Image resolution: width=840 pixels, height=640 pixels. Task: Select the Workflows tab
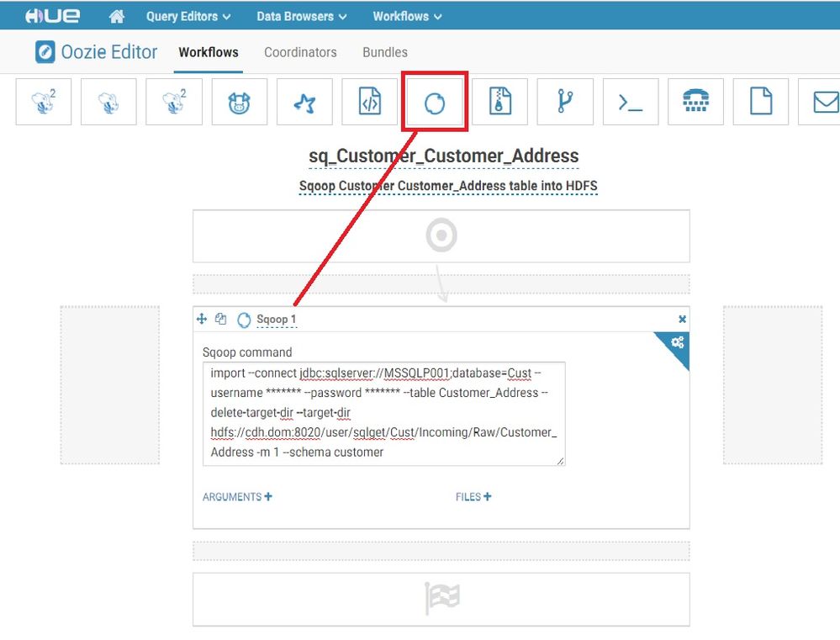(209, 52)
